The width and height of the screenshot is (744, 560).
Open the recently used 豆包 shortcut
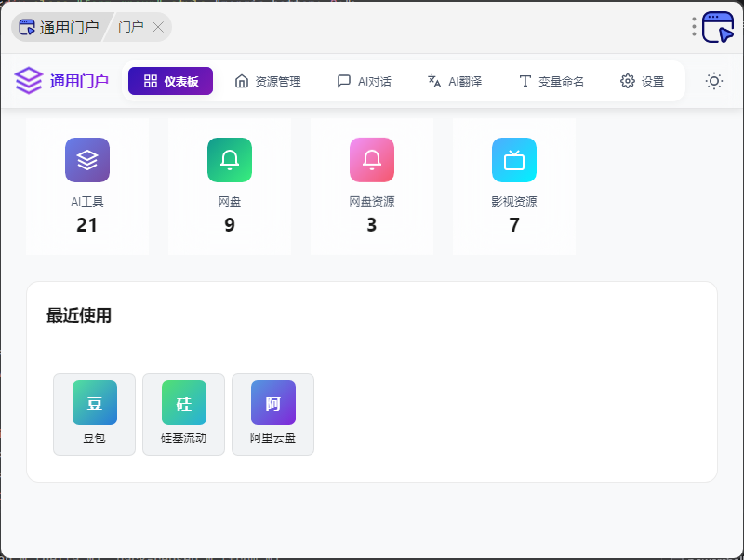click(x=95, y=414)
